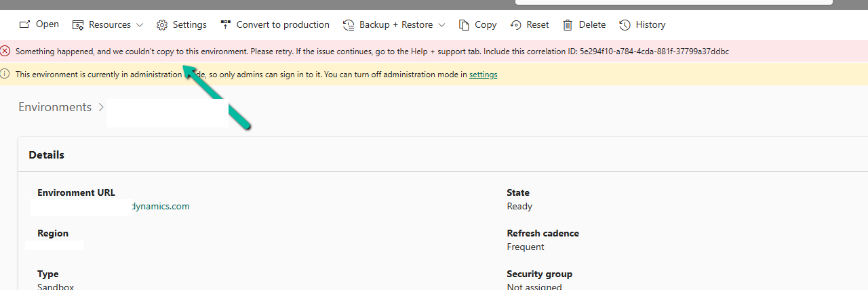Click the Delete trash can icon
868x290 pixels.
(568, 25)
